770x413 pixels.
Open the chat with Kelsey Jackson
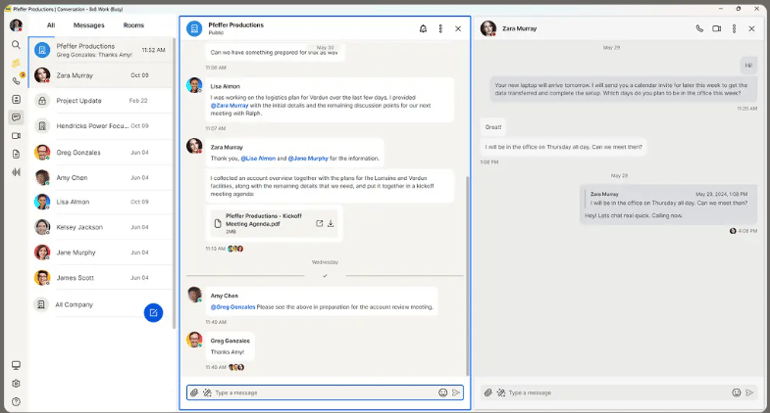pos(101,227)
